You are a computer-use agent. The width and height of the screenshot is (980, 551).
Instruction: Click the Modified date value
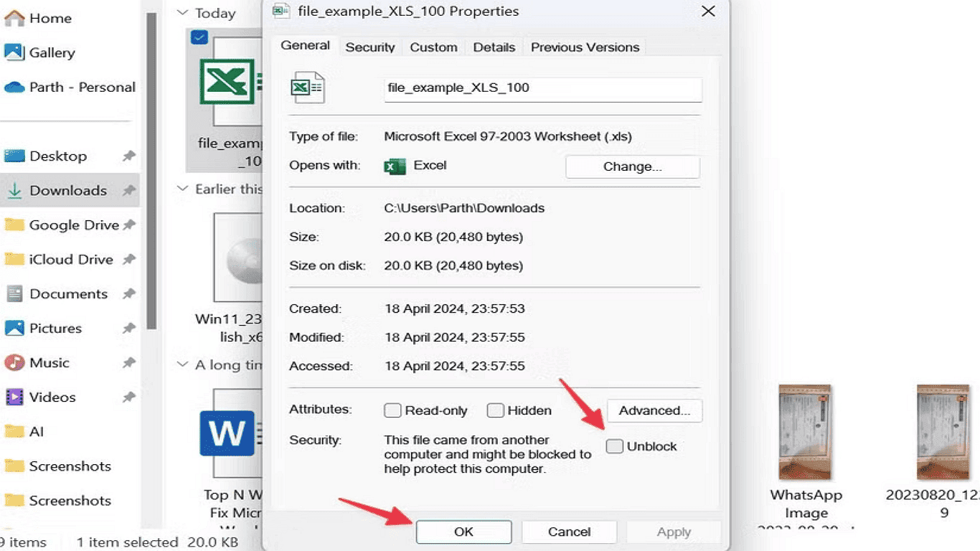(454, 337)
